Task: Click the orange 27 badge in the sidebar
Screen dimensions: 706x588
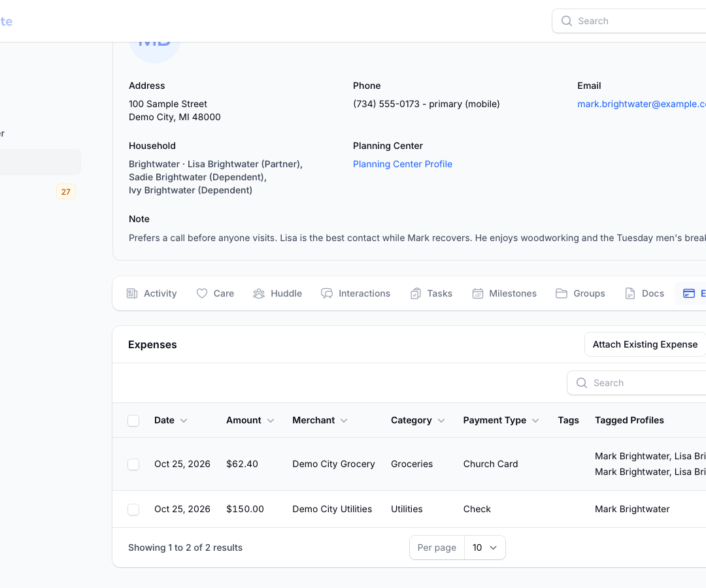Action: [x=66, y=191]
